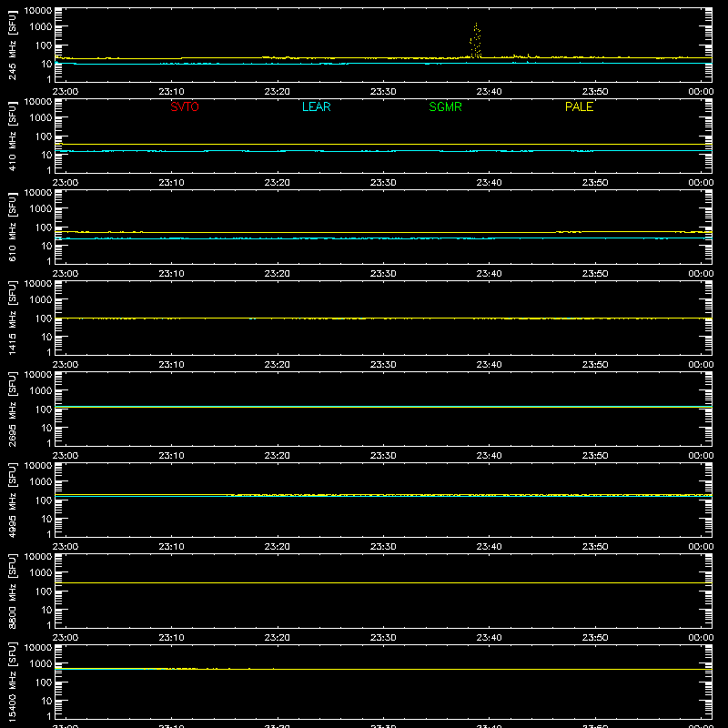Select the yellow burst spike in 245 MHz plot
This screenshot has width=728, height=728.
tap(476, 40)
